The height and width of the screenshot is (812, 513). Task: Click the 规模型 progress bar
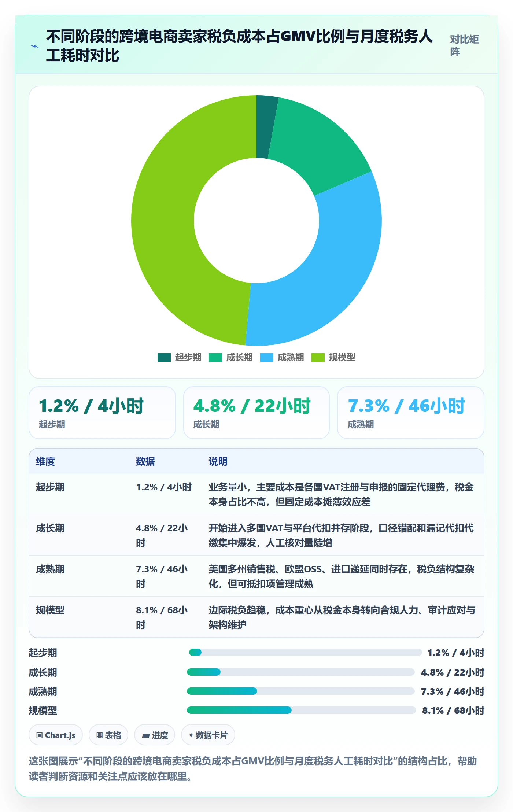tap(302, 710)
